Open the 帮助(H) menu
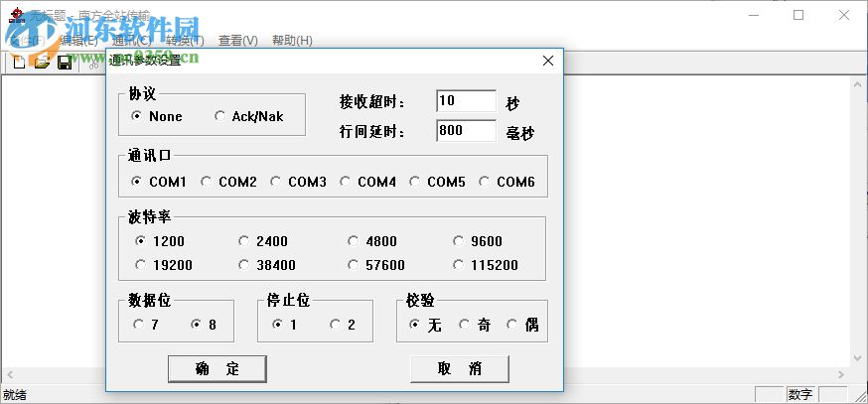 (x=292, y=41)
